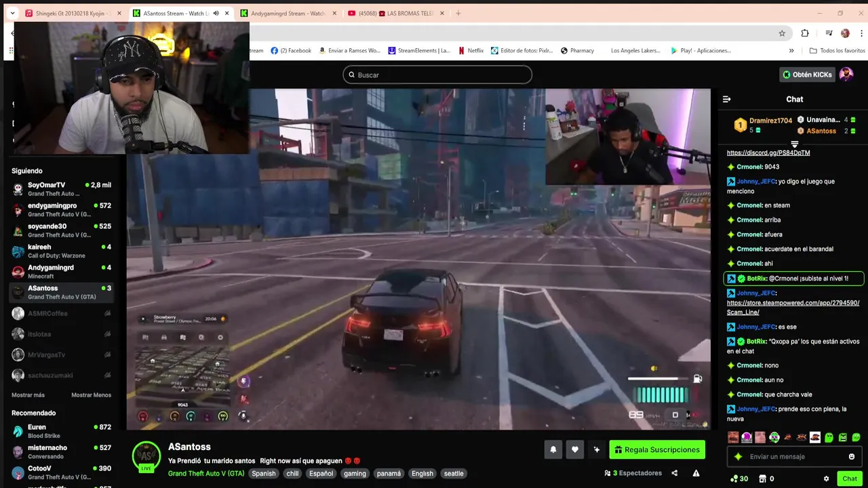Open browser extensions puzzle icon

(805, 33)
